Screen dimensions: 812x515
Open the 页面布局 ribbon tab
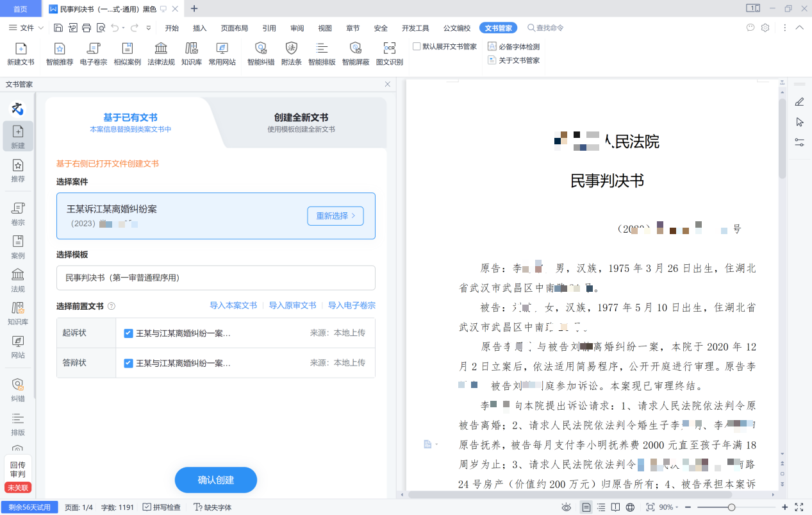tap(234, 28)
